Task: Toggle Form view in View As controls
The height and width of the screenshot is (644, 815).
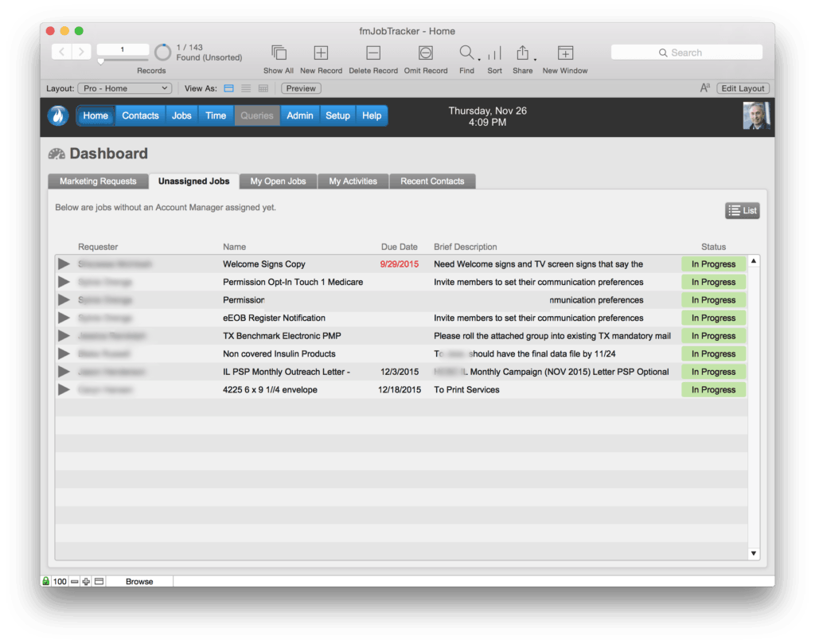Action: coord(228,88)
